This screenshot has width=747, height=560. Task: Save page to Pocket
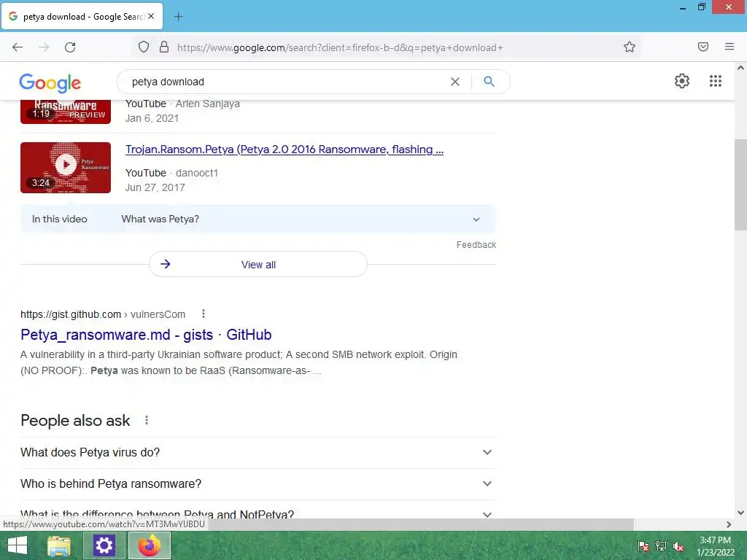coord(703,47)
